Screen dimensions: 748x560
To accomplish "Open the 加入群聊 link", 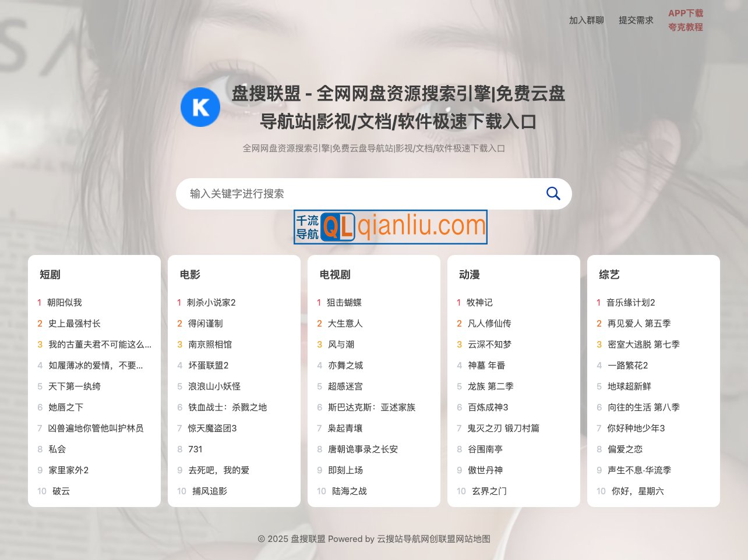I will pyautogui.click(x=585, y=20).
